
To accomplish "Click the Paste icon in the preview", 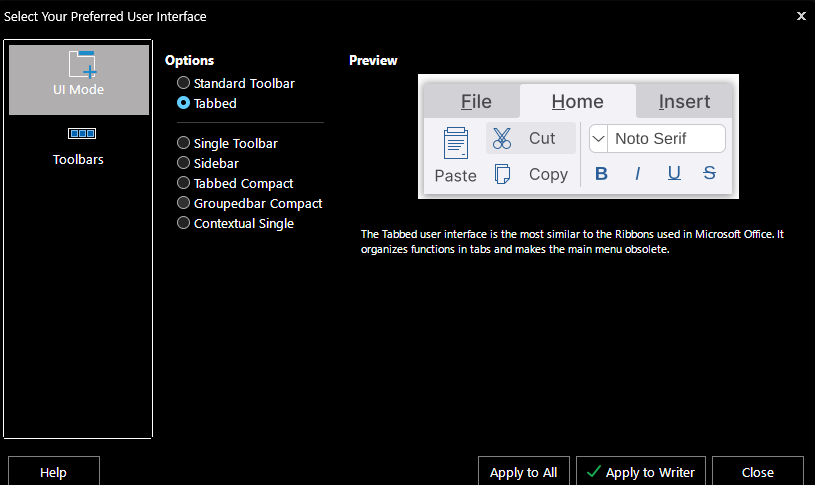I will (456, 143).
